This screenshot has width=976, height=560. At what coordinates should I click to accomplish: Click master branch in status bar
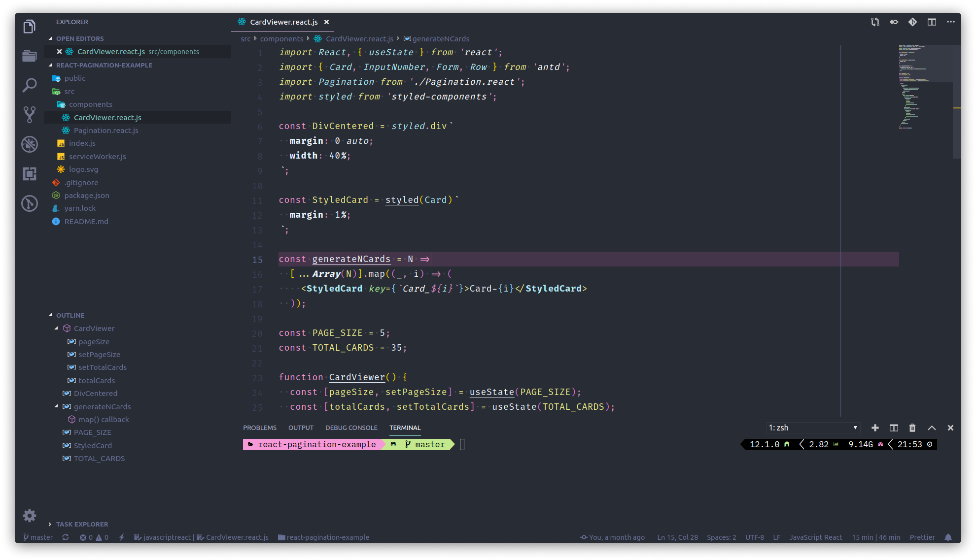38,537
